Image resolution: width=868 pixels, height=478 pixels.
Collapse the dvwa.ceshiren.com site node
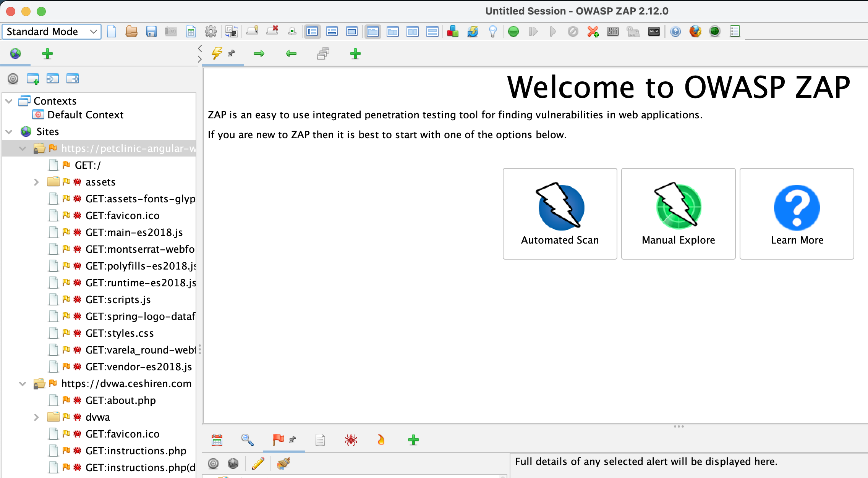[x=23, y=384]
